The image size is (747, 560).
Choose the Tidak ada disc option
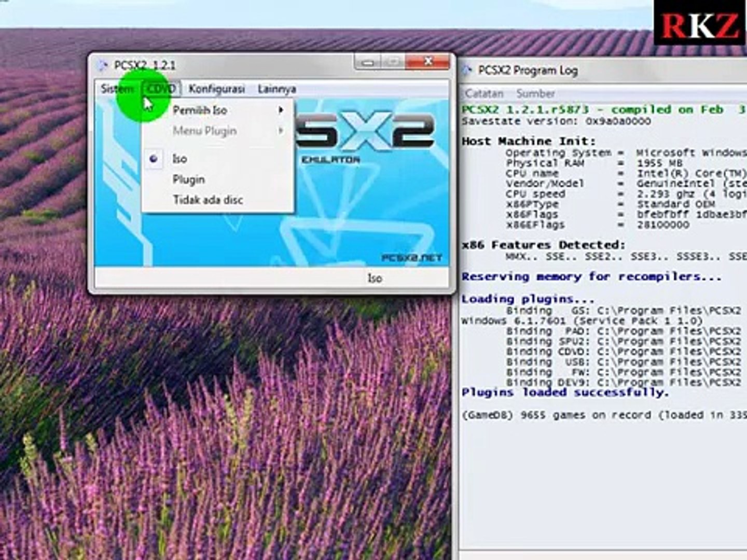pos(218,200)
